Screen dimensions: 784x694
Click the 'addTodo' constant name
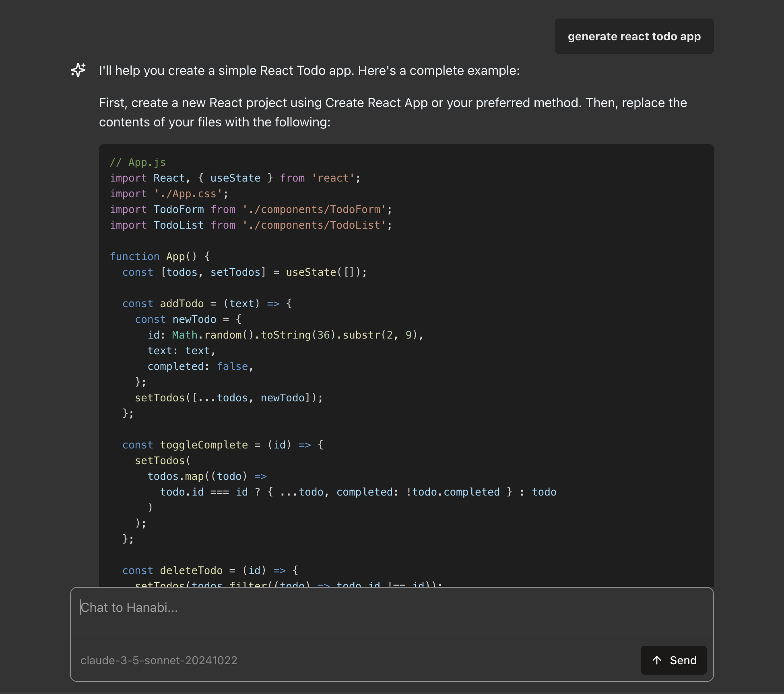point(181,303)
